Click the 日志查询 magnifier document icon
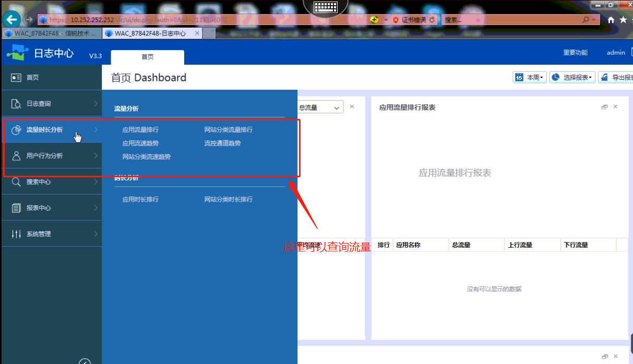The height and width of the screenshot is (364, 633). (x=16, y=104)
